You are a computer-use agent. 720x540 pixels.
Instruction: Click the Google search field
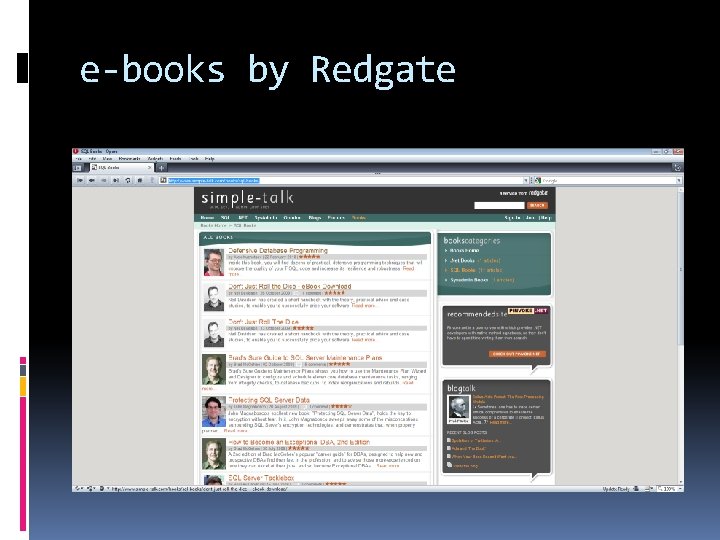pyautogui.click(x=608, y=180)
